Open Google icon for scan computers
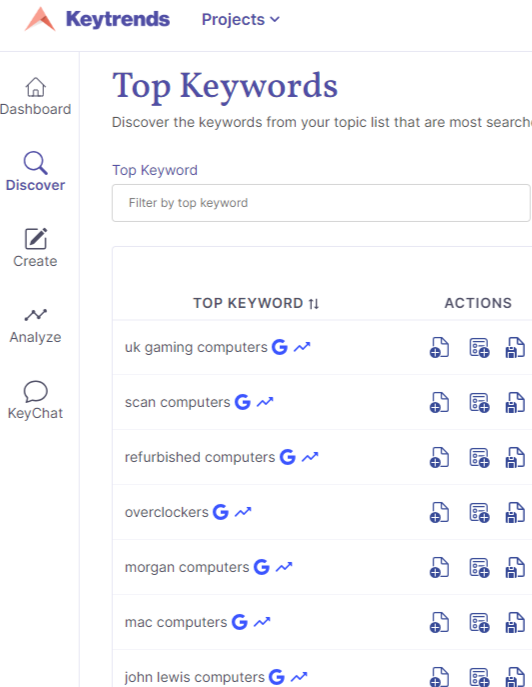This screenshot has height=687, width=532. [x=242, y=402]
